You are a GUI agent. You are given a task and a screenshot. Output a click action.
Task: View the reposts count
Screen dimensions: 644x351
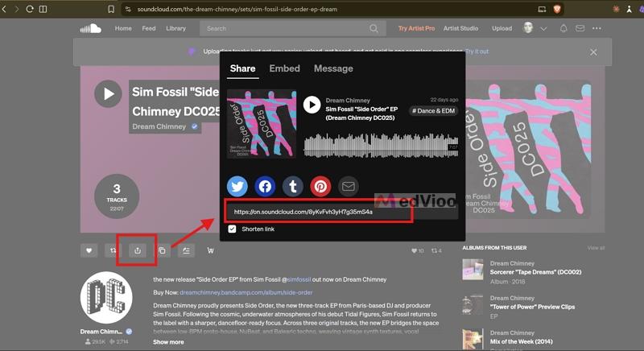click(x=436, y=251)
